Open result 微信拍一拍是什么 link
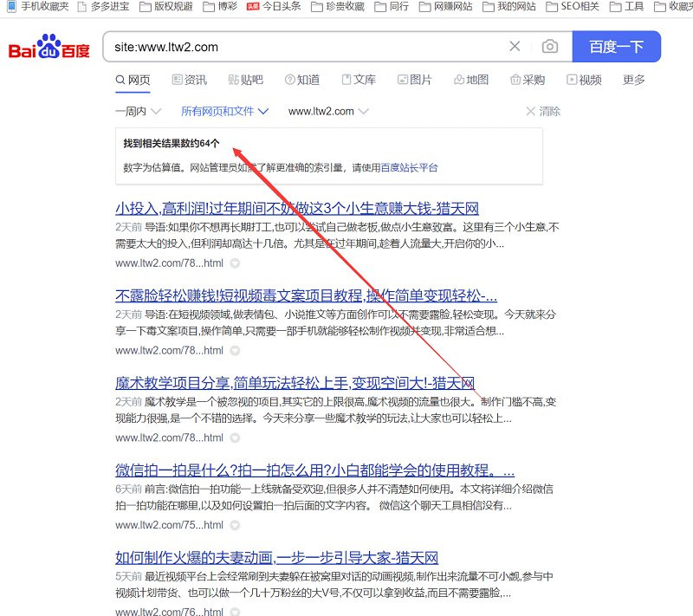This screenshot has width=693, height=616. 314,470
